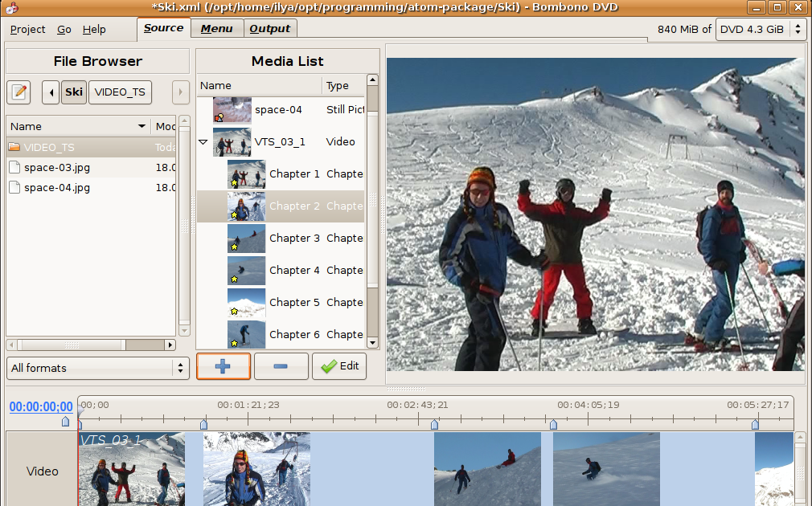Click File Browser horizontal scrollbar left arrow
Screen dimensions: 812x506
(12, 345)
